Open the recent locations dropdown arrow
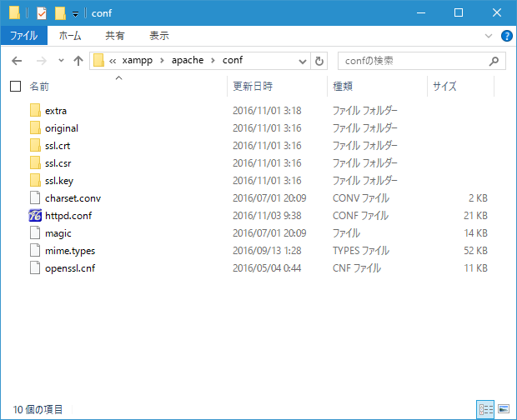This screenshot has width=517, height=420. (61, 61)
